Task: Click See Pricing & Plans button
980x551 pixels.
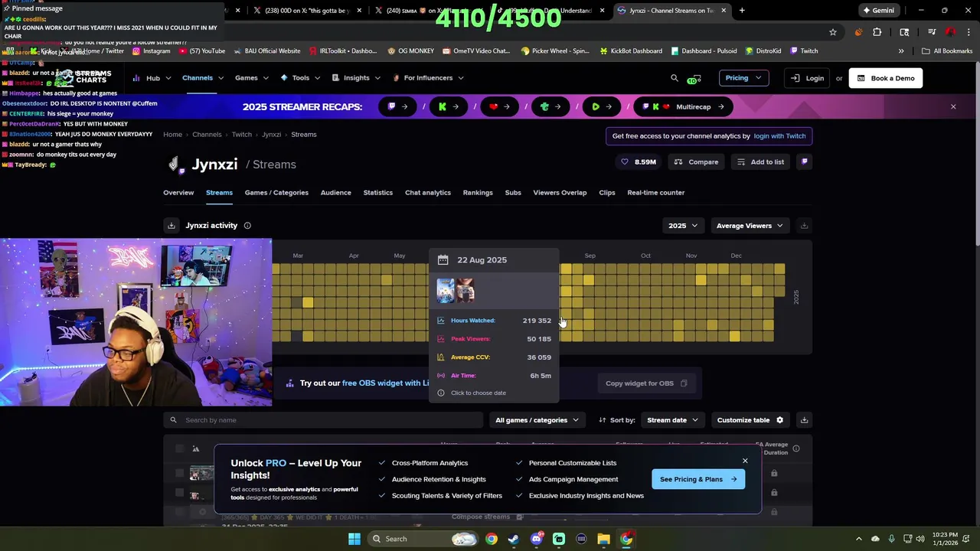Action: pyautogui.click(x=698, y=480)
